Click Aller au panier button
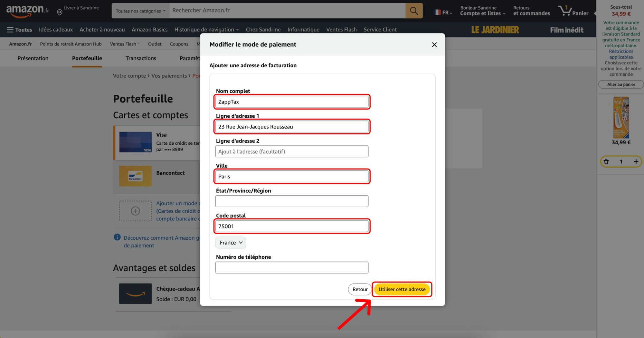The image size is (644, 338). (621, 84)
